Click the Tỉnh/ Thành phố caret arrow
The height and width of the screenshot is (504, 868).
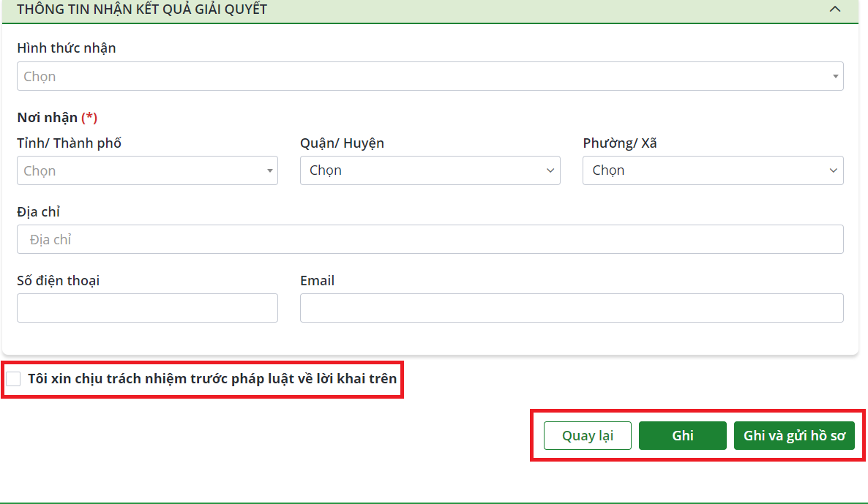point(269,171)
